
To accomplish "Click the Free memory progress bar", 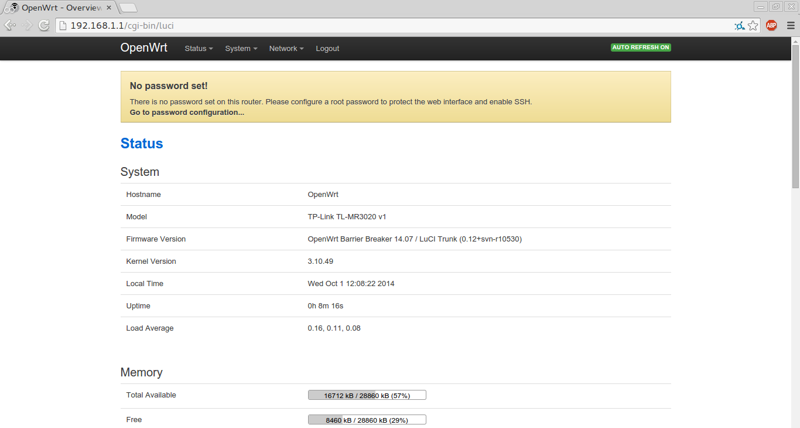I will tap(367, 420).
